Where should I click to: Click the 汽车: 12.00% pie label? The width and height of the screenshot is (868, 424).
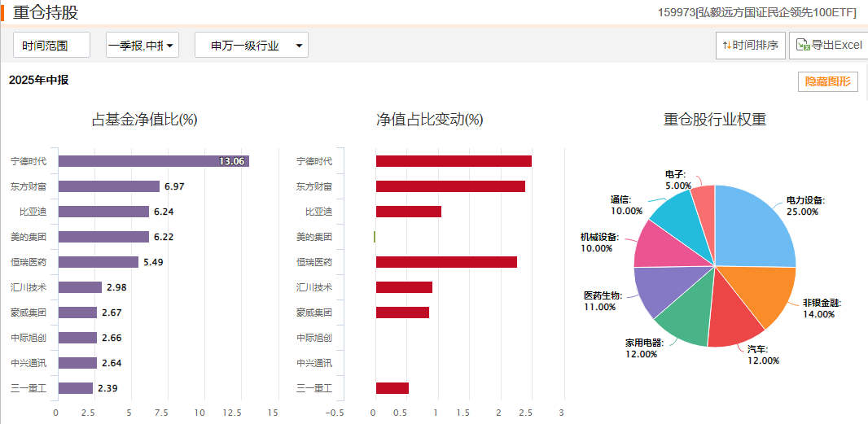click(x=763, y=355)
